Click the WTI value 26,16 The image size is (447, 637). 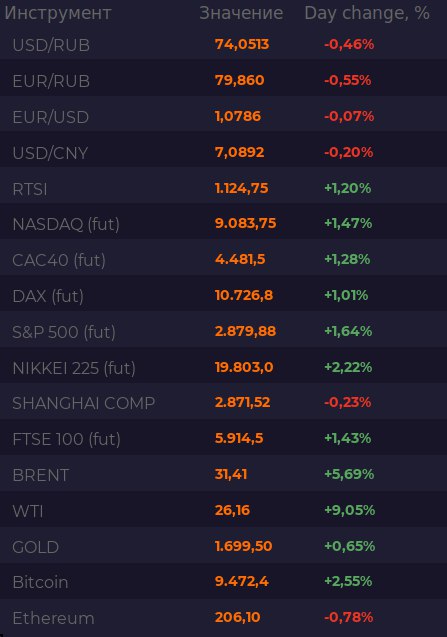(x=232, y=510)
